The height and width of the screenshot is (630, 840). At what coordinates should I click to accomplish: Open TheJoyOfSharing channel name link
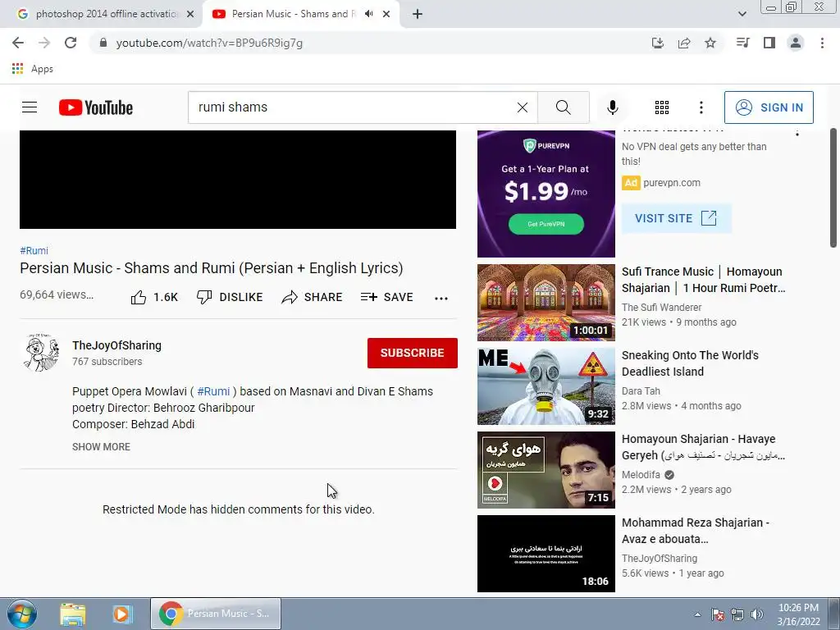pos(116,345)
